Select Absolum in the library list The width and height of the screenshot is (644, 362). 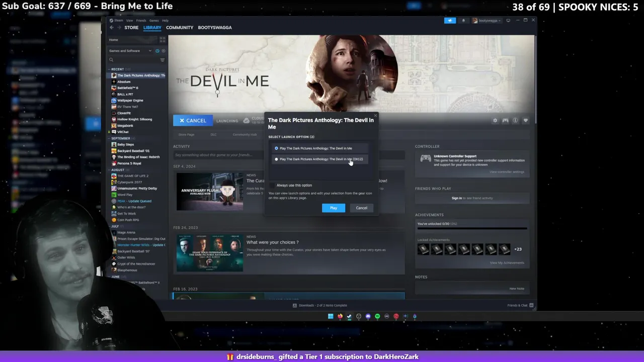(124, 81)
